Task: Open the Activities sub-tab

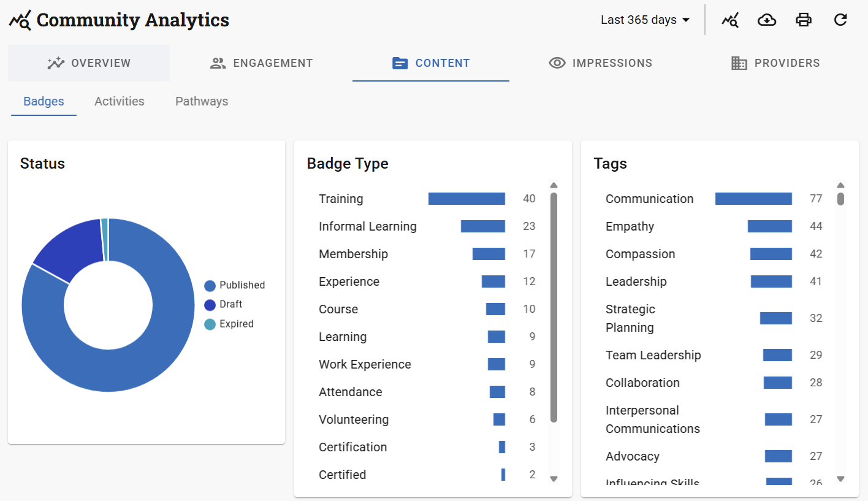Action: 120,102
